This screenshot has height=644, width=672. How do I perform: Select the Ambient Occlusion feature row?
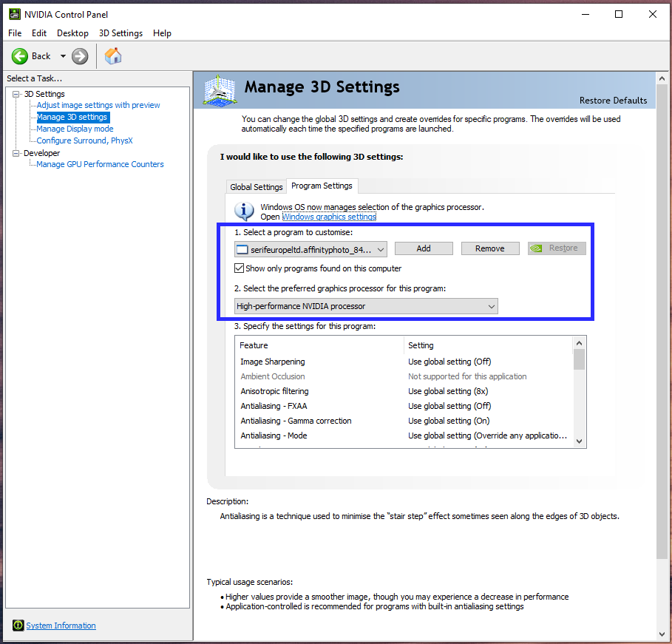click(404, 376)
